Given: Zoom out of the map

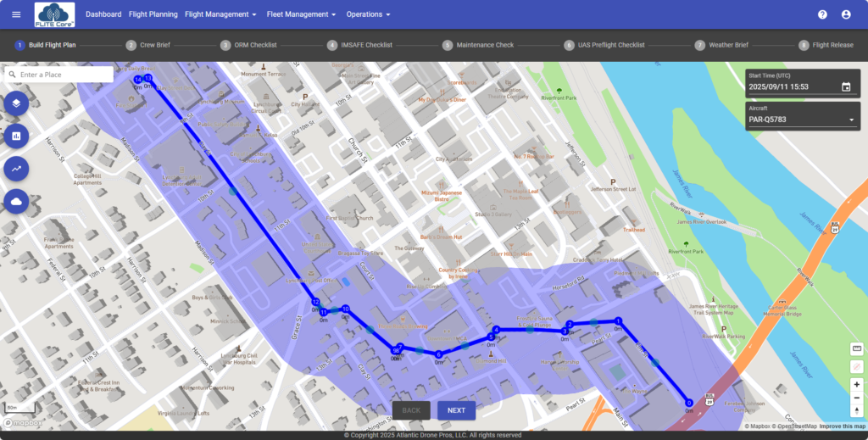Looking at the screenshot, I should click(x=856, y=398).
